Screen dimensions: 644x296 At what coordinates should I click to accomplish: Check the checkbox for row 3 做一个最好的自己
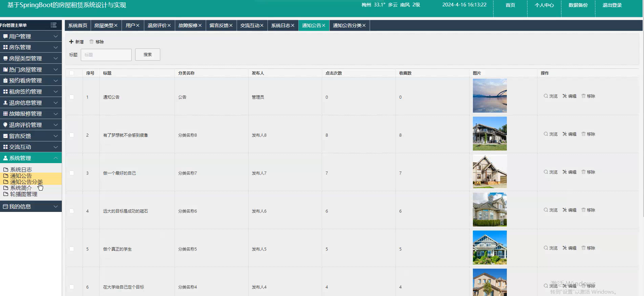(72, 173)
